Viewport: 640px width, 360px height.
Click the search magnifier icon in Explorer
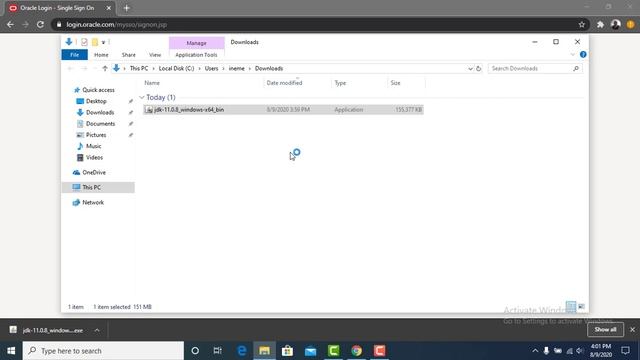click(x=576, y=69)
